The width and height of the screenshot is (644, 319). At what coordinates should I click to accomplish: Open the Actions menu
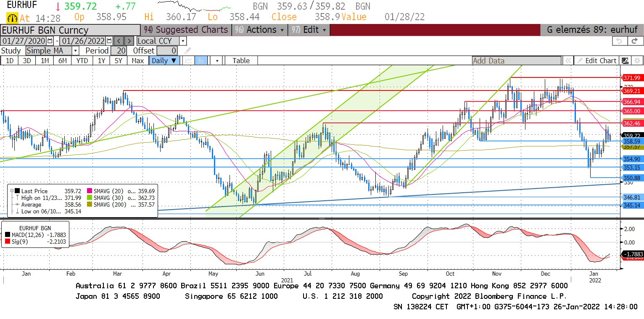[x=259, y=30]
